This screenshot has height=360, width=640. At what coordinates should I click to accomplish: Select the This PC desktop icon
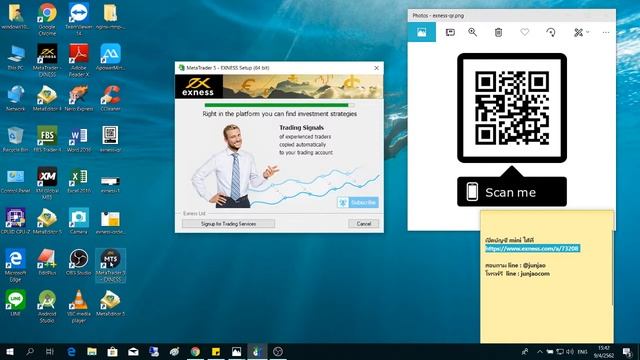click(16, 58)
